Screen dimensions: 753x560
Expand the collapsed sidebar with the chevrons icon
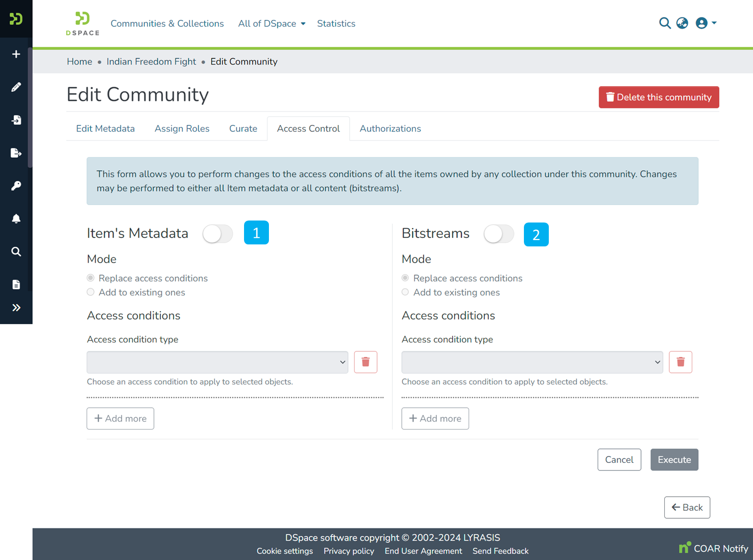16,307
